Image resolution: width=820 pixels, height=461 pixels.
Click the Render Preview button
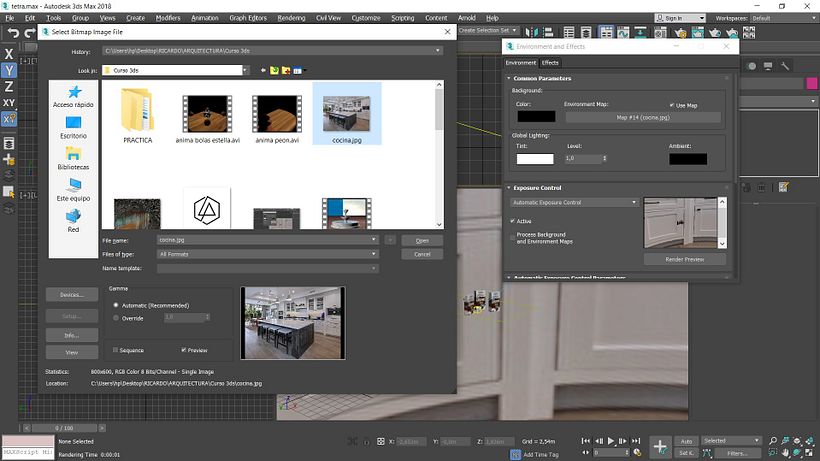[685, 259]
